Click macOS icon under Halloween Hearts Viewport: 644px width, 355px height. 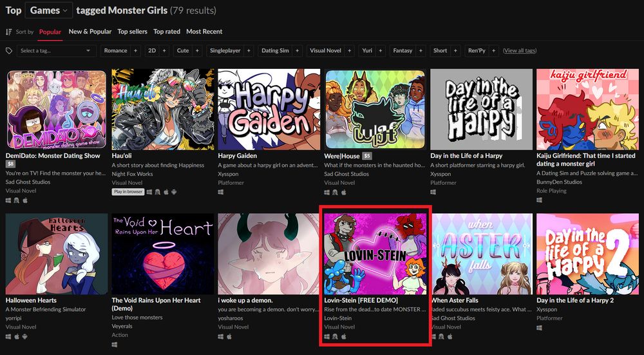(x=17, y=336)
